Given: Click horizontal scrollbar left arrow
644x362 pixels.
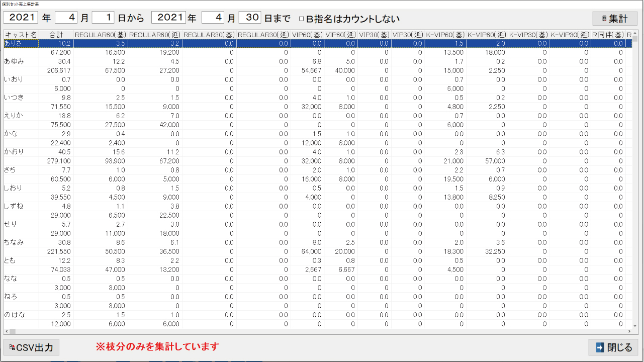Looking at the screenshot, I should tap(7, 331).
